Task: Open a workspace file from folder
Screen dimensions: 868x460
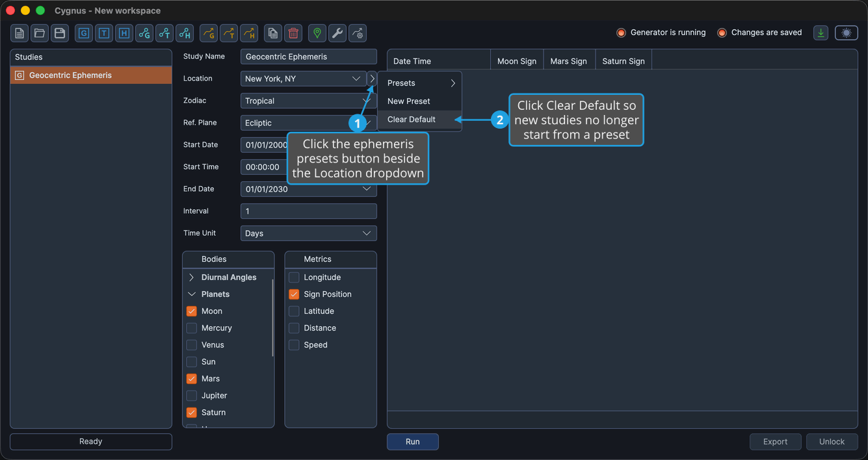Action: [x=40, y=33]
